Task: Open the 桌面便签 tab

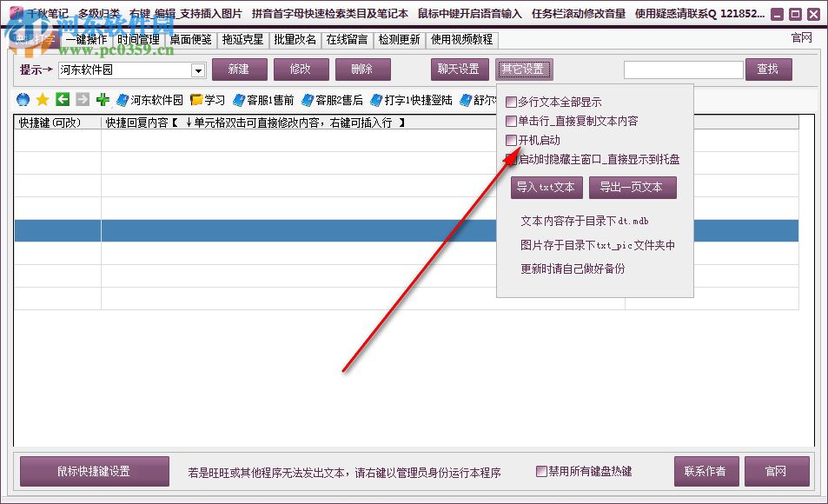Action: tap(193, 39)
